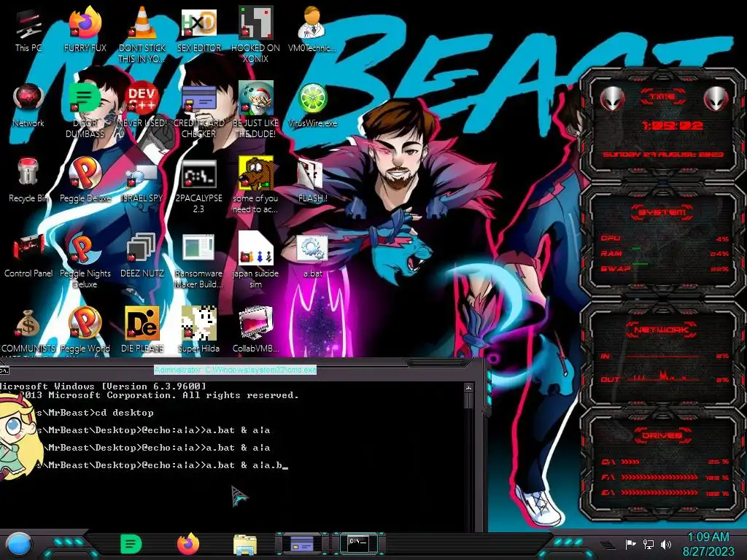
Task: Select a.bat batch file icon
Action: (x=312, y=256)
